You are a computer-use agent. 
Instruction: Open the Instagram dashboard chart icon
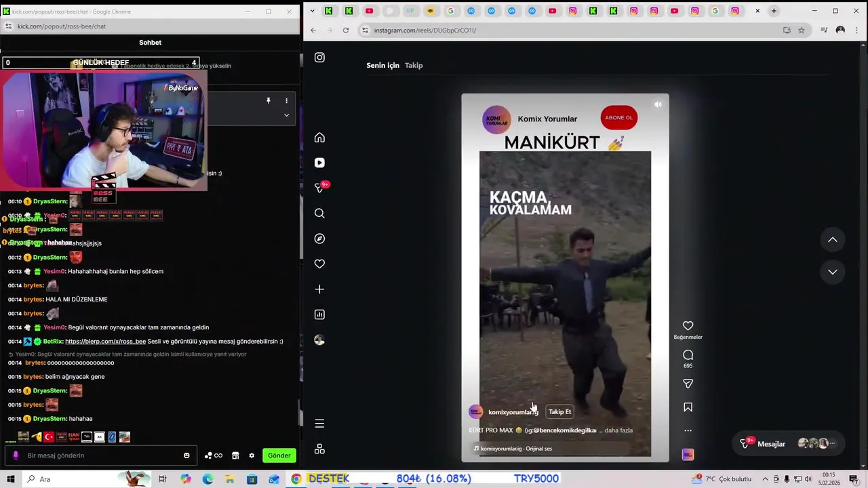coord(319,314)
